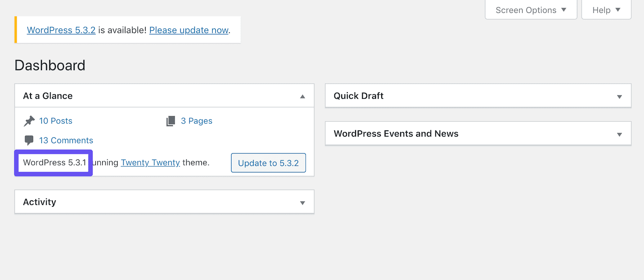Click the pushpin icon beside 10 Posts

click(x=29, y=120)
